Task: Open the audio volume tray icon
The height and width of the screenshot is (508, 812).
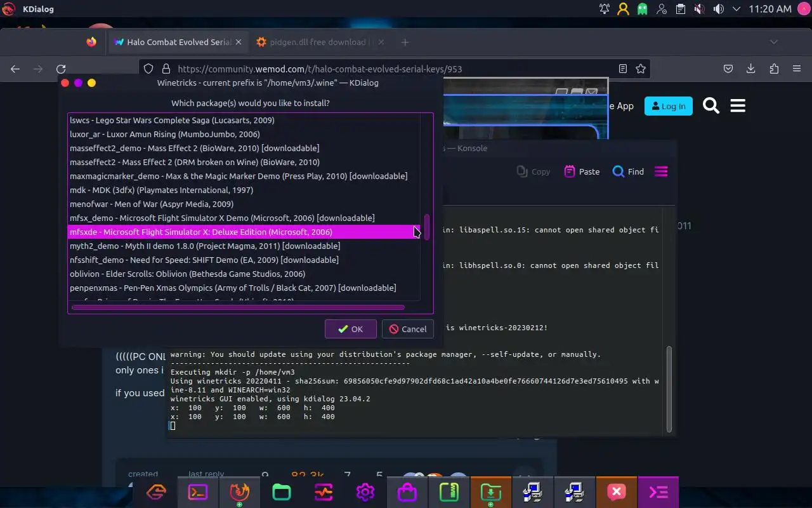Action: 719,9
